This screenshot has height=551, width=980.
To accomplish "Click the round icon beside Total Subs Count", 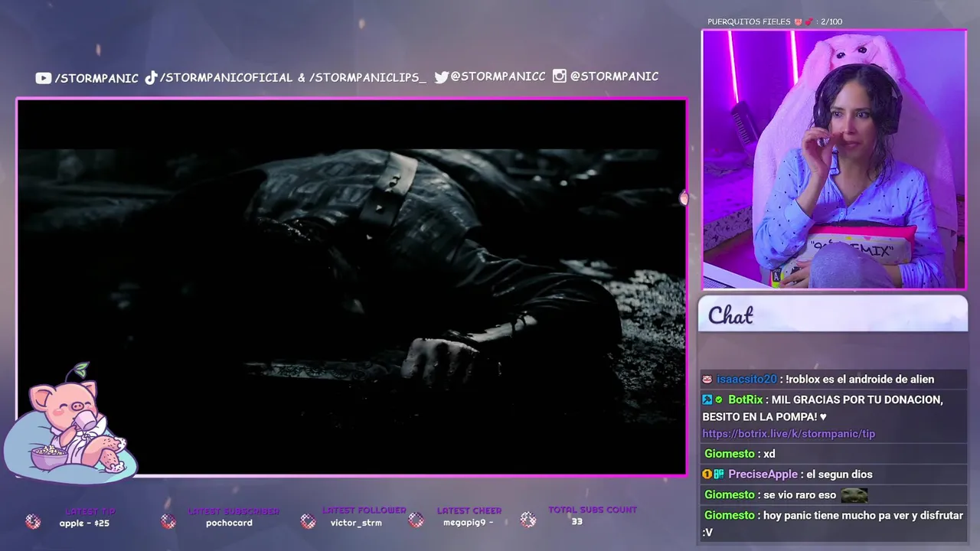I will tap(528, 520).
